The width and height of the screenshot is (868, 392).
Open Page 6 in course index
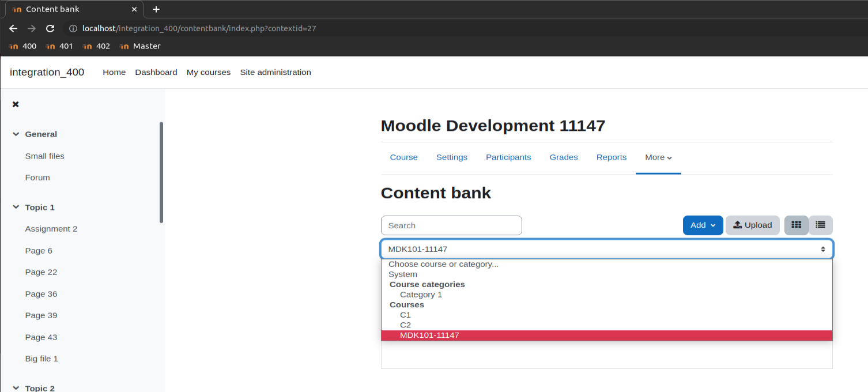(39, 251)
